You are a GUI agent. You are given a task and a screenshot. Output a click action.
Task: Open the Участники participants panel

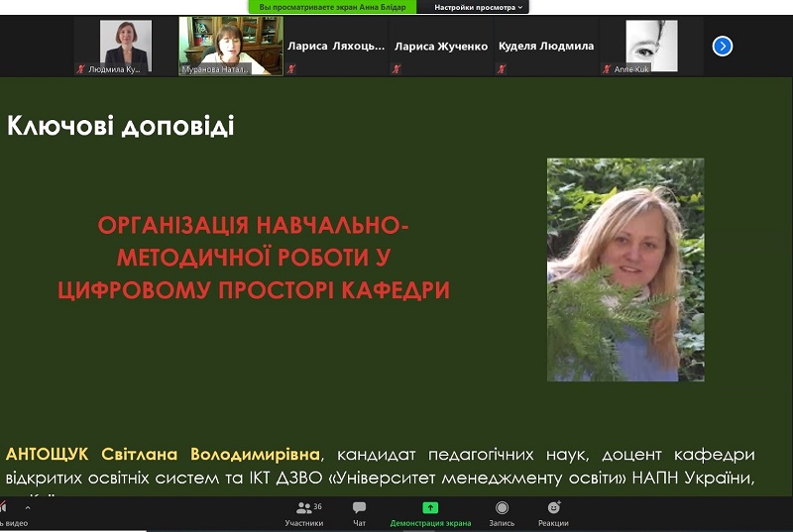pos(303,512)
